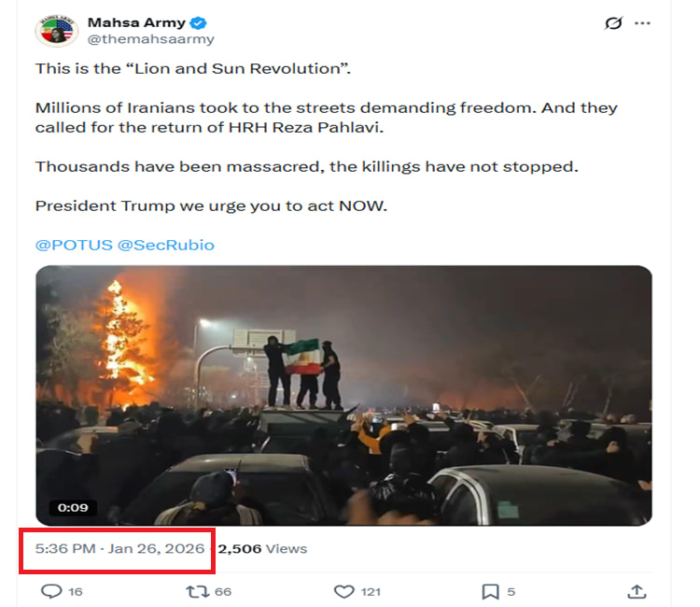Image resolution: width=700 pixels, height=607 pixels.
Task: Open the Grok actions icon
Action: pos(613,23)
